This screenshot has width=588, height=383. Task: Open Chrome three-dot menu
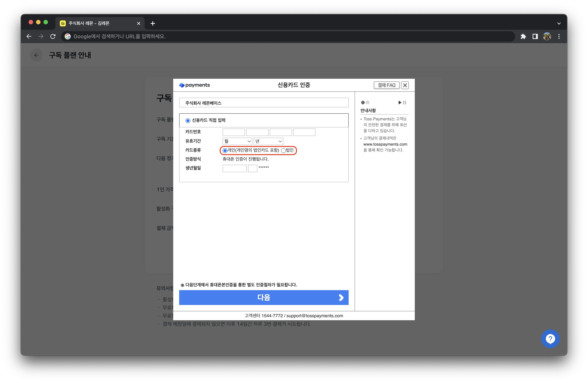click(x=559, y=37)
